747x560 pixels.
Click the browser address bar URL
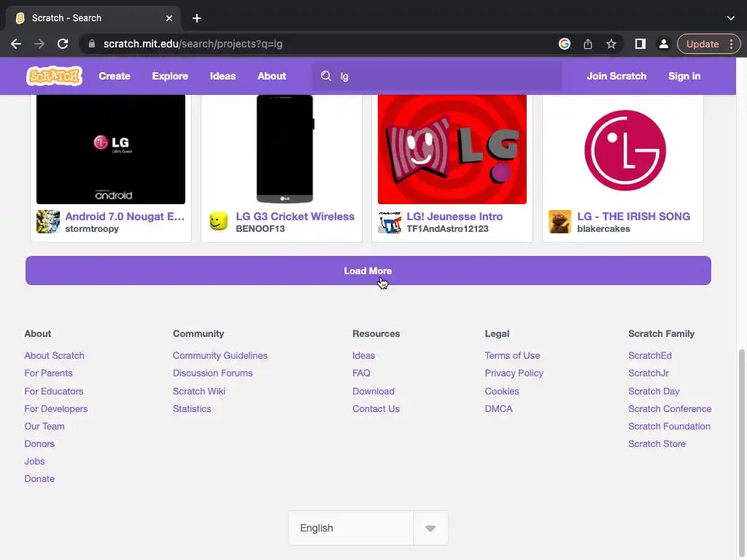click(193, 44)
